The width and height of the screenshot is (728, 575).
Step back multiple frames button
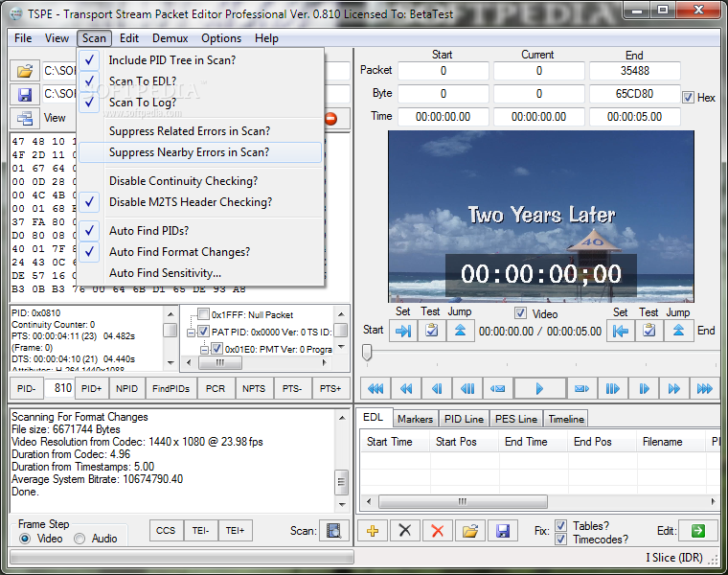click(x=467, y=388)
